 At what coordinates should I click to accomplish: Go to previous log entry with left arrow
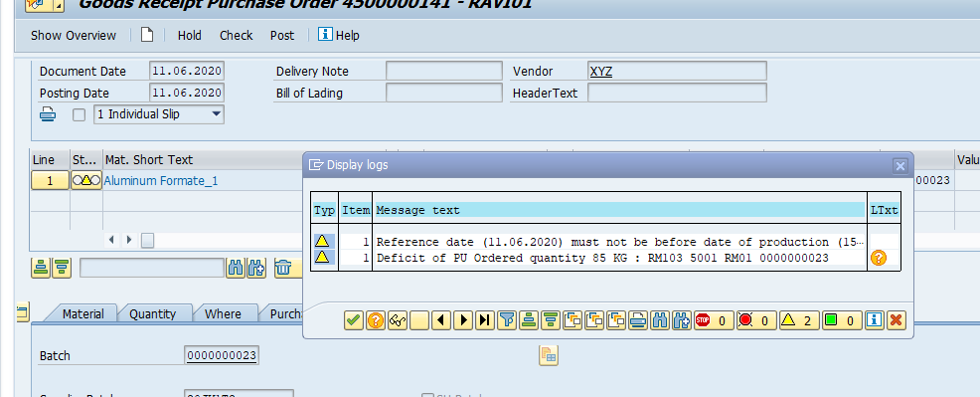pyautogui.click(x=441, y=320)
